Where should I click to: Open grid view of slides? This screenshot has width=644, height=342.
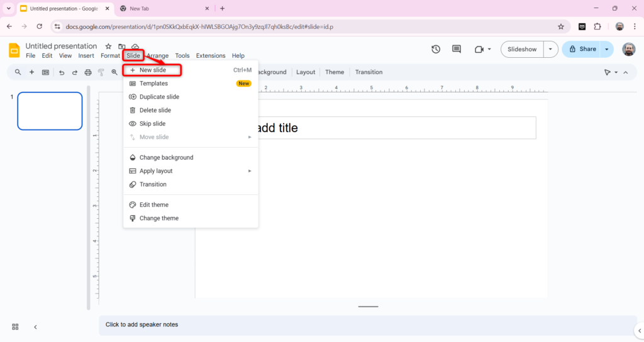pos(15,327)
